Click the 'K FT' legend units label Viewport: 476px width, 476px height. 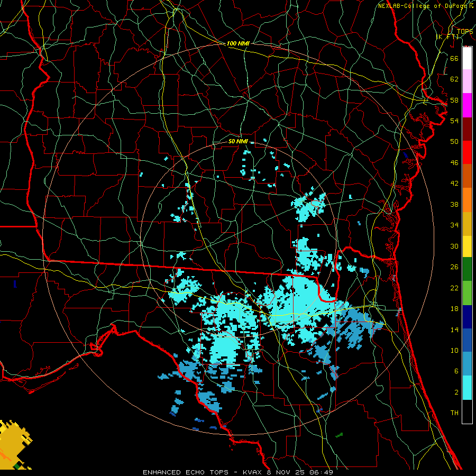pyautogui.click(x=447, y=36)
